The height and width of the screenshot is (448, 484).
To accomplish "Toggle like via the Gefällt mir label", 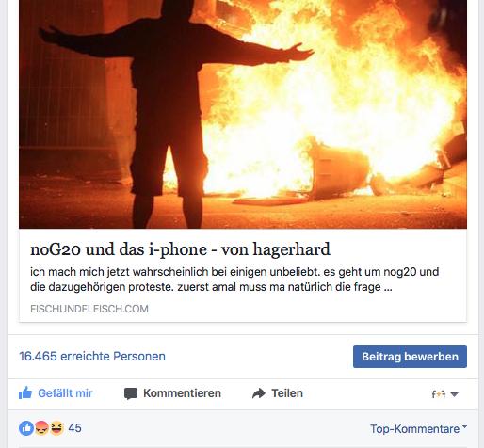I will pos(65,393).
